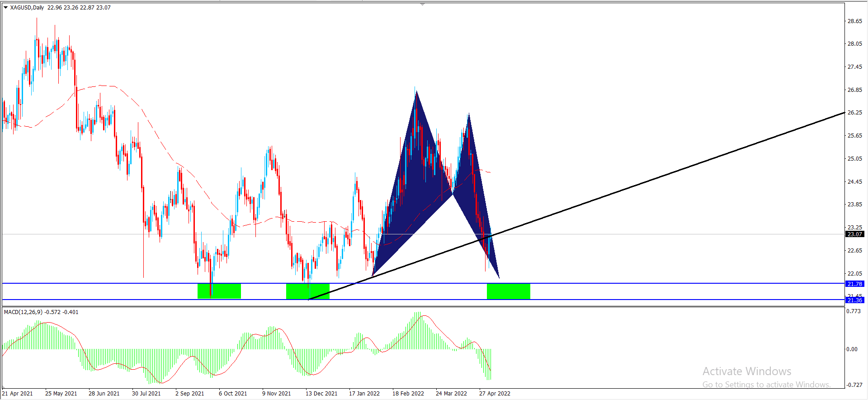Image resolution: width=868 pixels, height=400 pixels.
Task: Click the 27 Apr 2022 date label
Action: (495, 393)
